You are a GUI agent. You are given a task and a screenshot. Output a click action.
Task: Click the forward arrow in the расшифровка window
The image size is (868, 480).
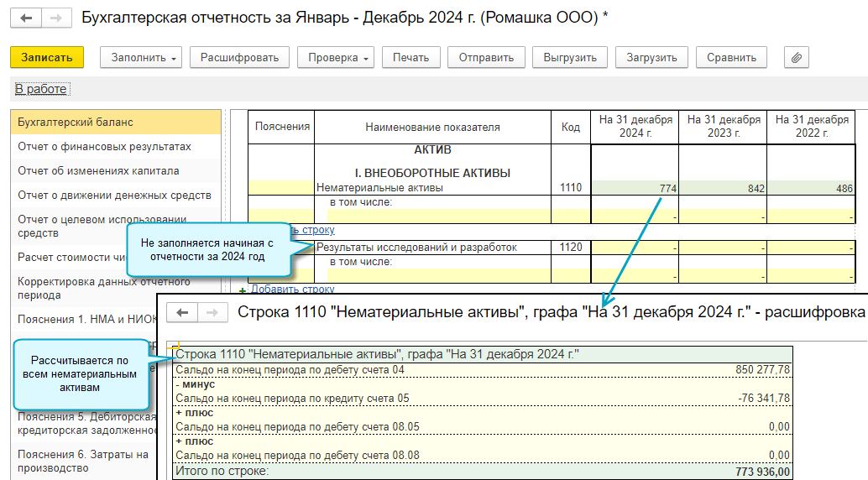[212, 312]
